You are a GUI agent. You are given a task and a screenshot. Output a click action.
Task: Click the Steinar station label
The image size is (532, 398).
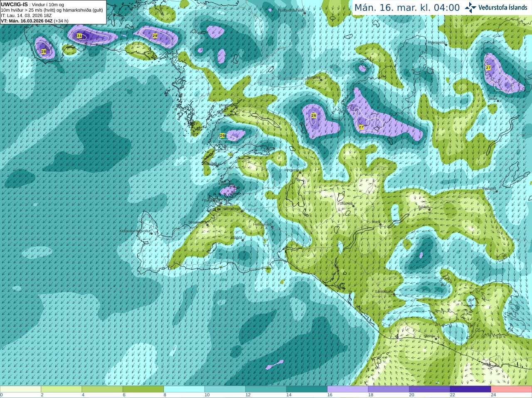[429, 336]
